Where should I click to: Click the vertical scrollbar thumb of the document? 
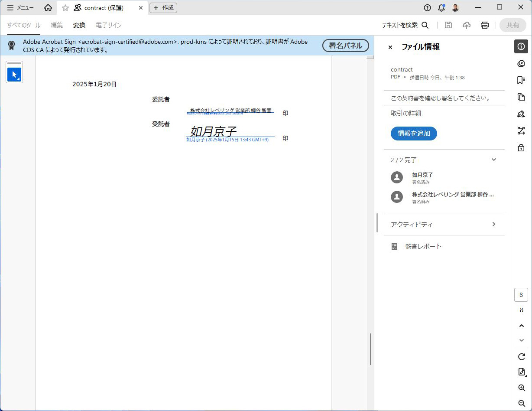tap(370, 349)
